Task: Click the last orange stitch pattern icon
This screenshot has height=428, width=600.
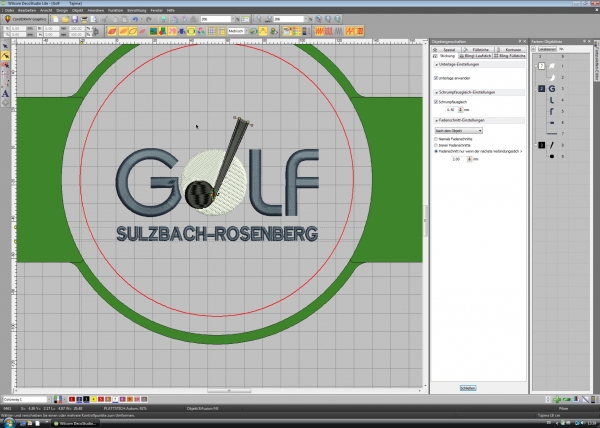Action: (x=360, y=31)
